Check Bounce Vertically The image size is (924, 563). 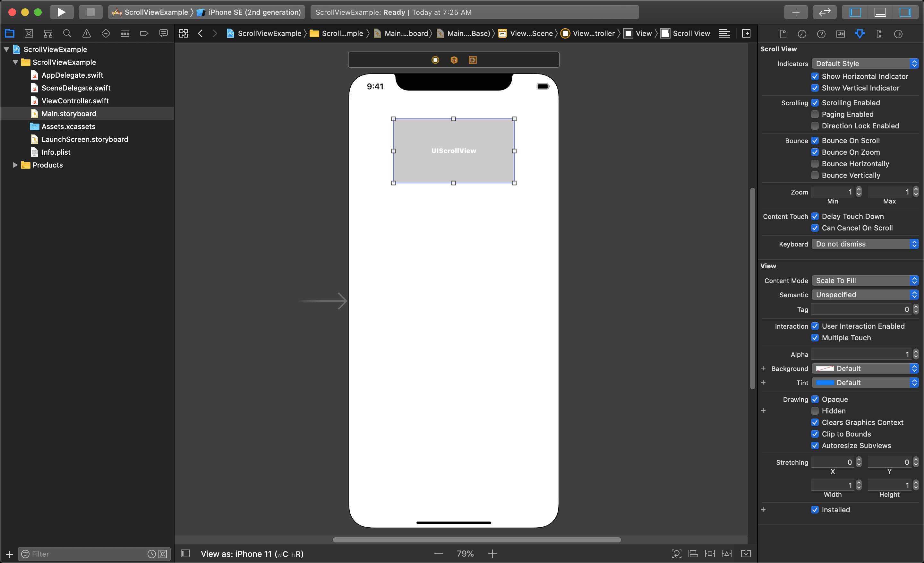pyautogui.click(x=815, y=176)
